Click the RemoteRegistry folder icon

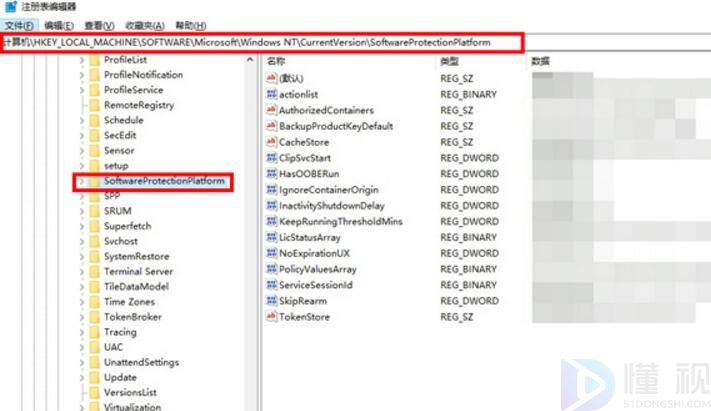[94, 105]
